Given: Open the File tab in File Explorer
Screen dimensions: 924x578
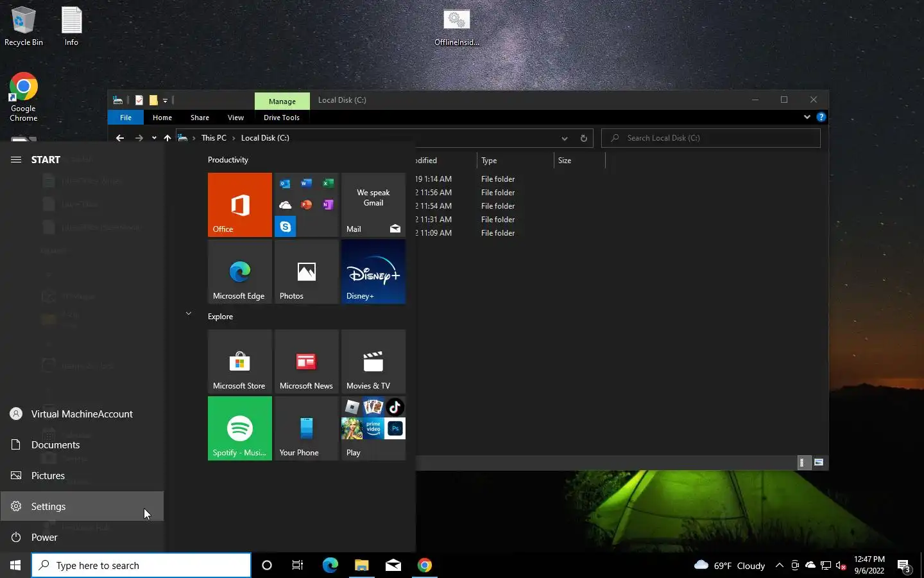Looking at the screenshot, I should (126, 118).
